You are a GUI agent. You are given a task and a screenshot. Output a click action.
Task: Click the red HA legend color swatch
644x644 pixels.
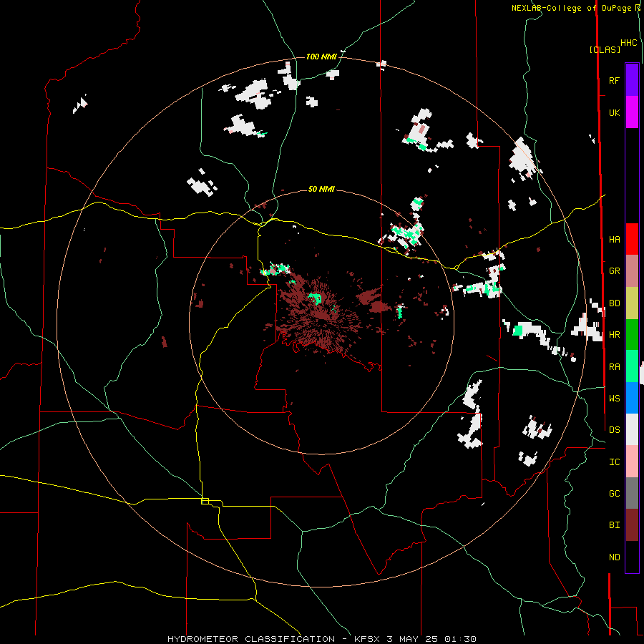[632, 239]
